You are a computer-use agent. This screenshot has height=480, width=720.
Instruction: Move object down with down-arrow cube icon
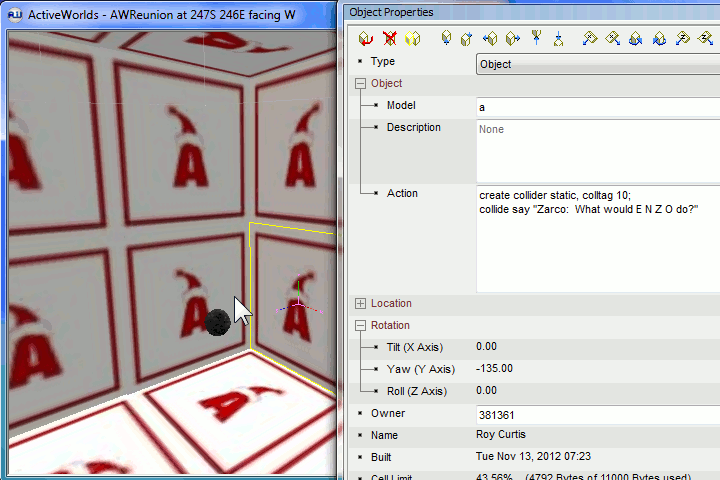[x=445, y=39]
